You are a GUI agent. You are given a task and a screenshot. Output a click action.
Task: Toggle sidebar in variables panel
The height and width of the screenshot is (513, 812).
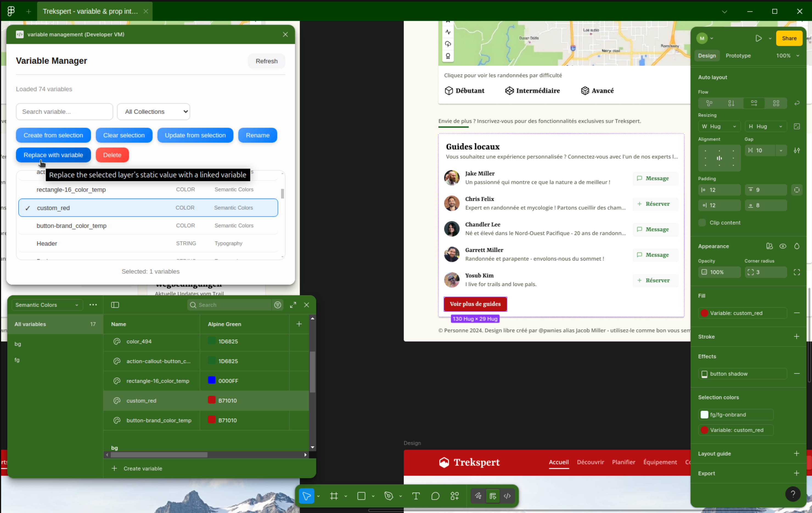pos(115,305)
